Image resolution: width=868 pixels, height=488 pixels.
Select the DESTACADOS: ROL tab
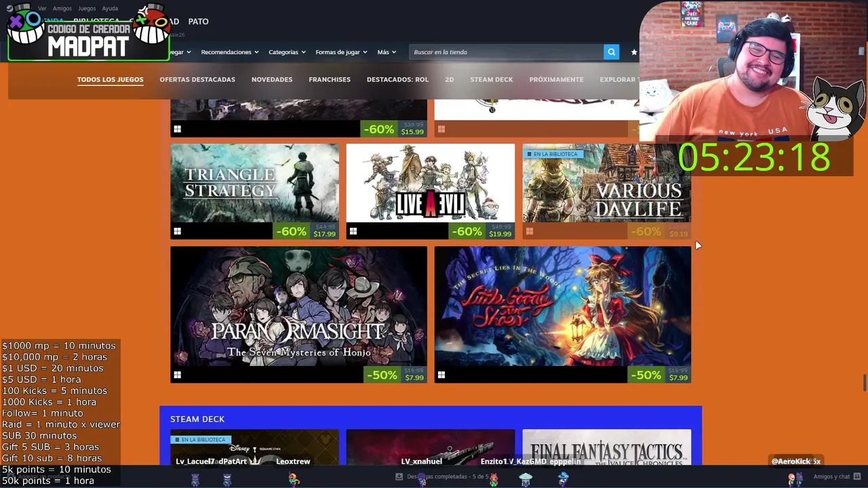397,79
